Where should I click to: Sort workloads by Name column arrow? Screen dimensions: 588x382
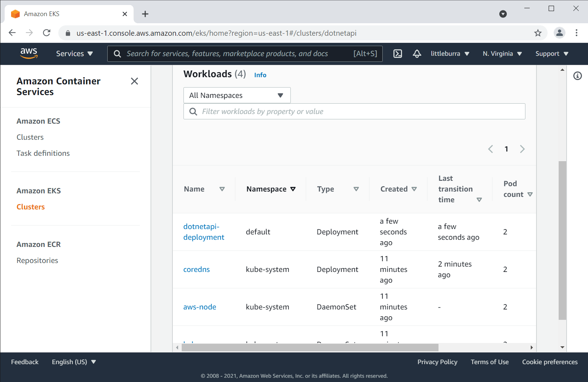(222, 189)
